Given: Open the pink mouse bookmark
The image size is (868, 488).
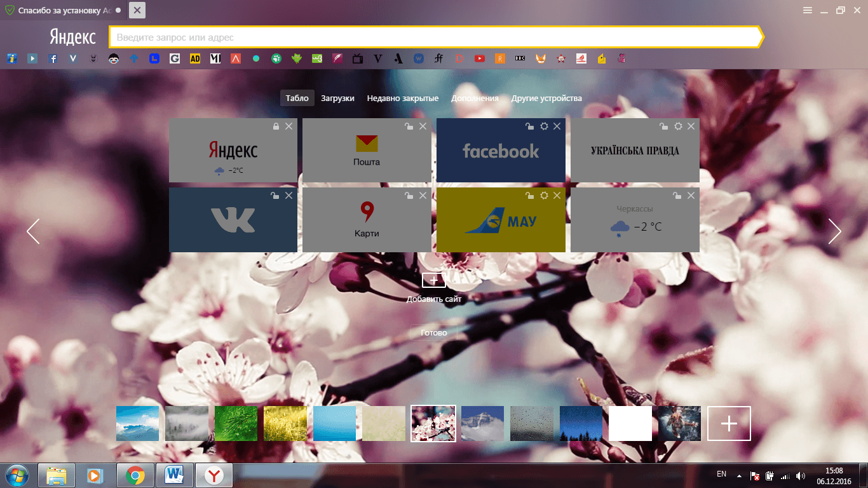Looking at the screenshot, I should click(621, 58).
